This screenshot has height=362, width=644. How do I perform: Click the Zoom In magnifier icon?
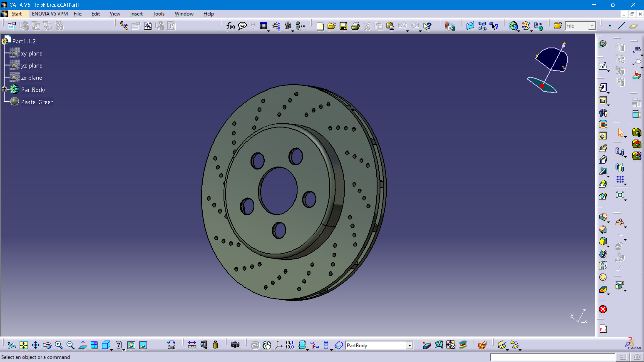point(59,345)
